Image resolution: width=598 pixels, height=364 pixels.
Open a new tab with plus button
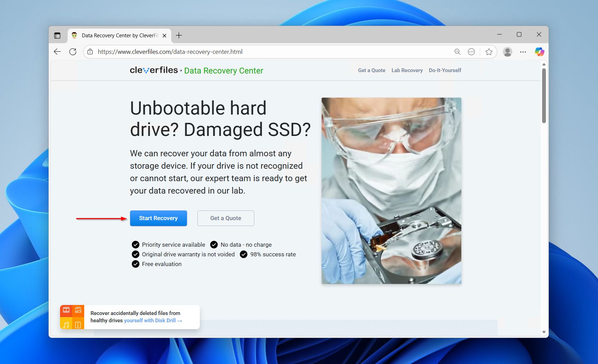179,36
